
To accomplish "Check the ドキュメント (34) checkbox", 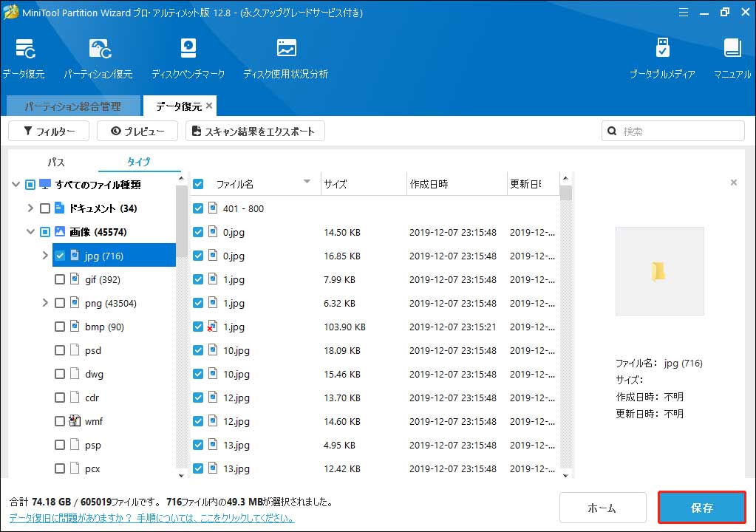I will pyautogui.click(x=43, y=208).
